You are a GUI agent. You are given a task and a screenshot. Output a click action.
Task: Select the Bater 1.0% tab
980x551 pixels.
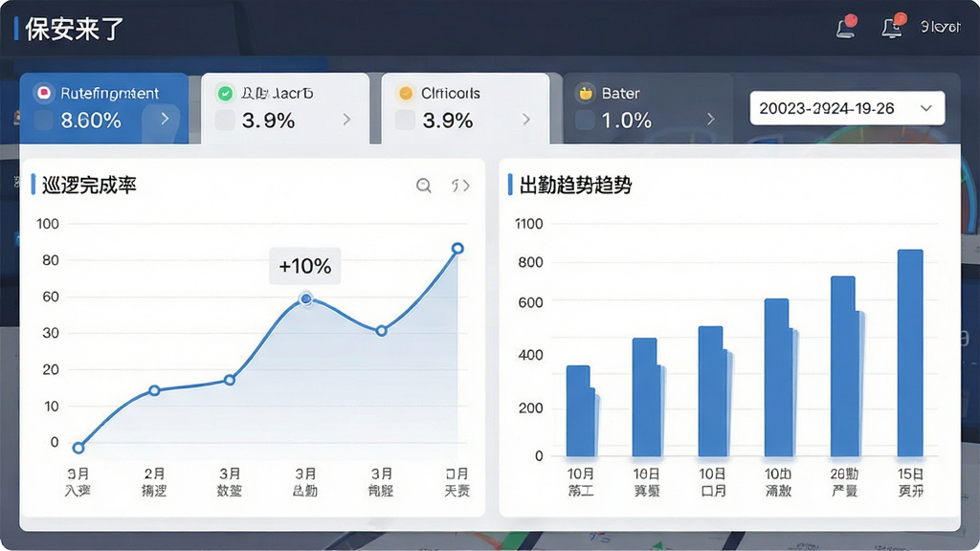point(648,108)
